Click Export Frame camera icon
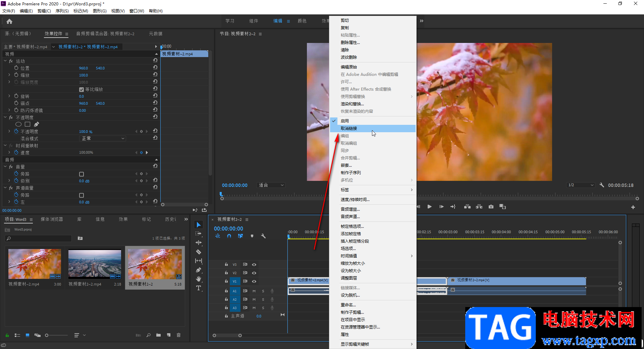 pos(491,207)
